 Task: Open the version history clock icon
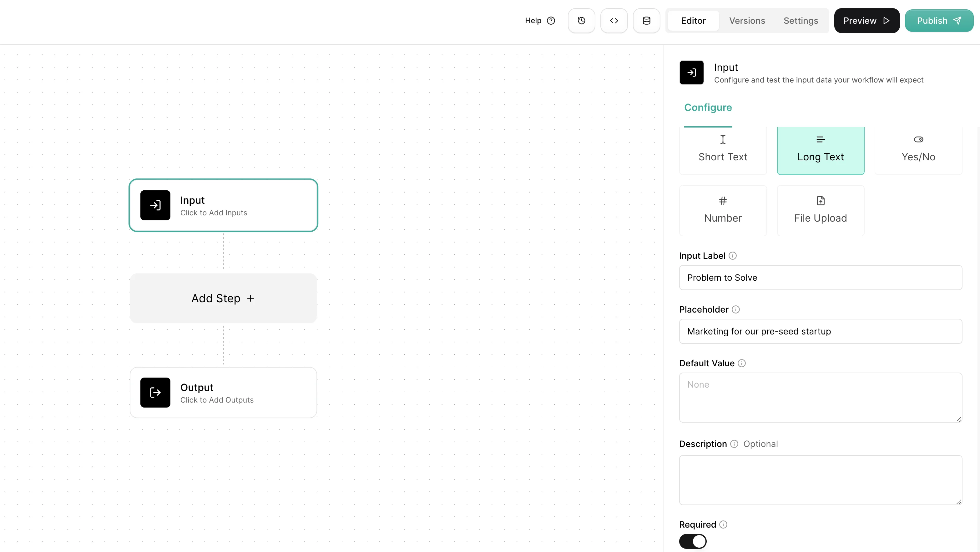click(581, 21)
